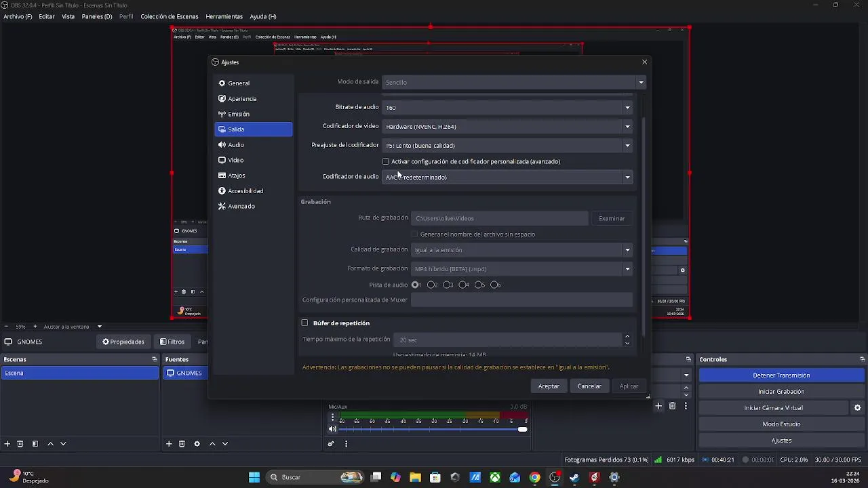
Task: Click Detener Transmisión in Controles
Action: click(x=781, y=375)
